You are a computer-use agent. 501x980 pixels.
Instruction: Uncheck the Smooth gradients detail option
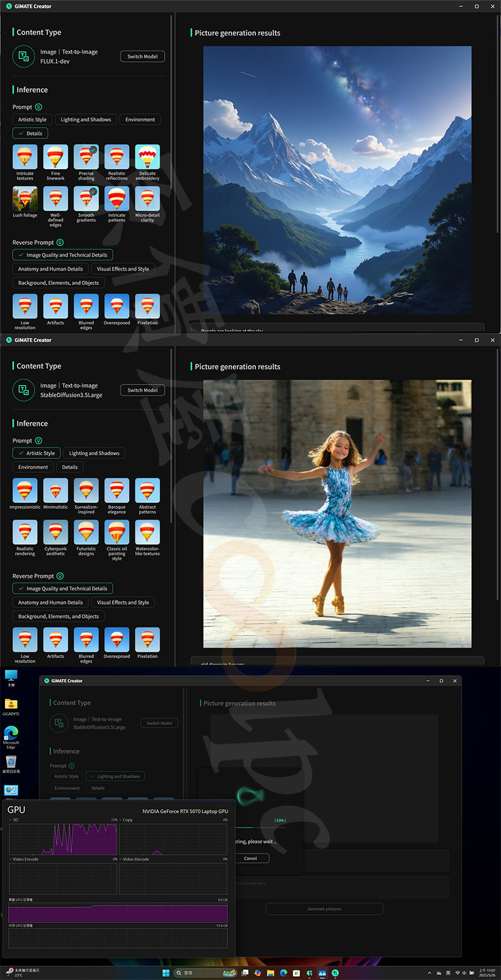pyautogui.click(x=86, y=199)
